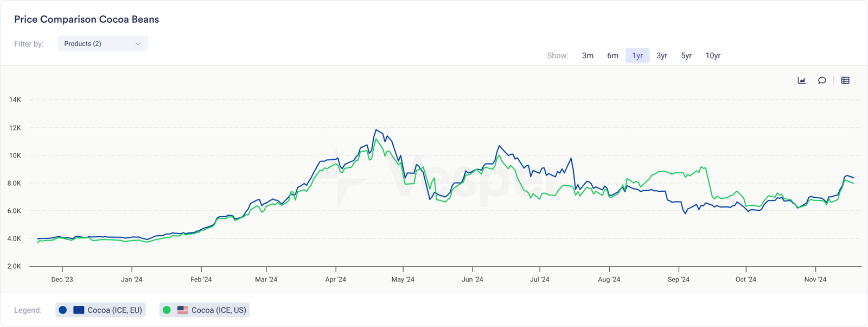The height and width of the screenshot is (327, 868).
Task: Click the US flag in legend
Action: pos(183,310)
